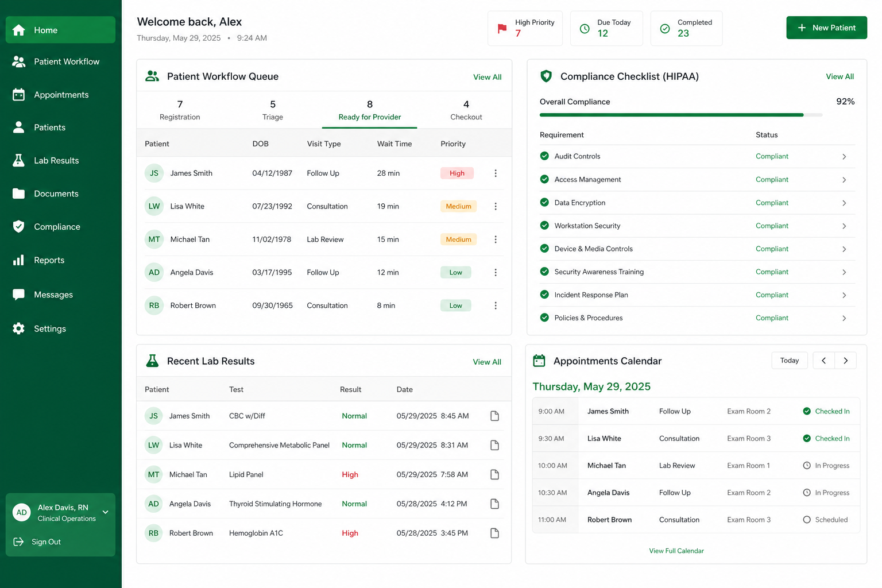Open the Compliance shield icon in sidebar

[19, 227]
